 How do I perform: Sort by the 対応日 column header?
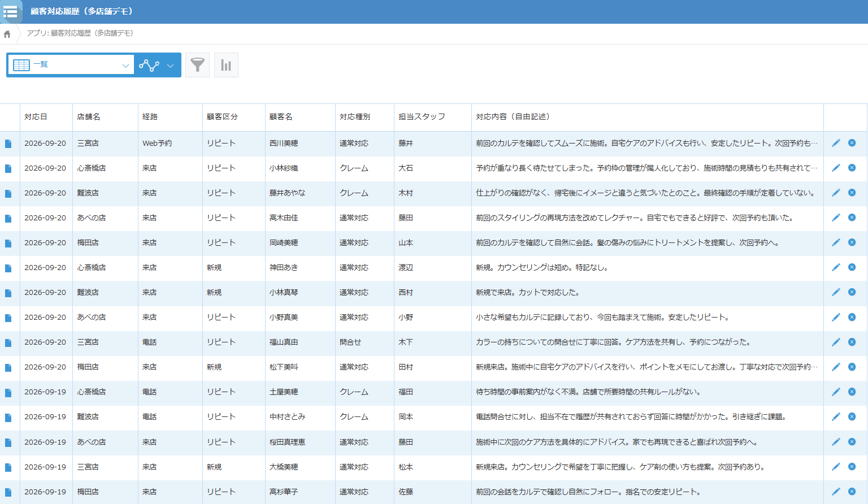click(36, 117)
